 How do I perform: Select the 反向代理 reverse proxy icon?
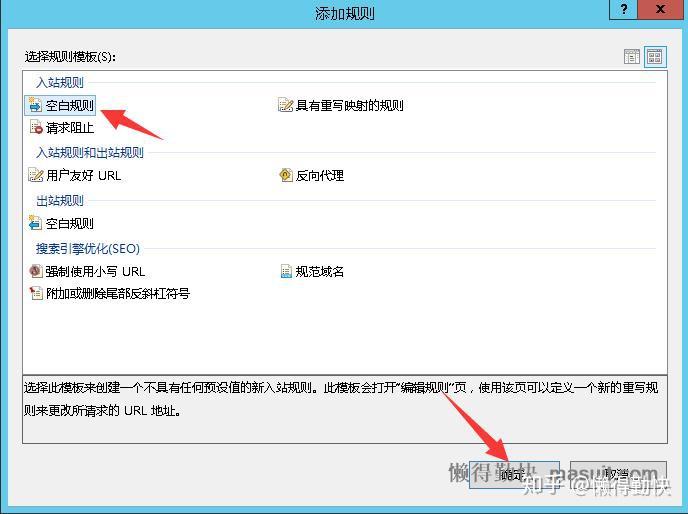[286, 175]
